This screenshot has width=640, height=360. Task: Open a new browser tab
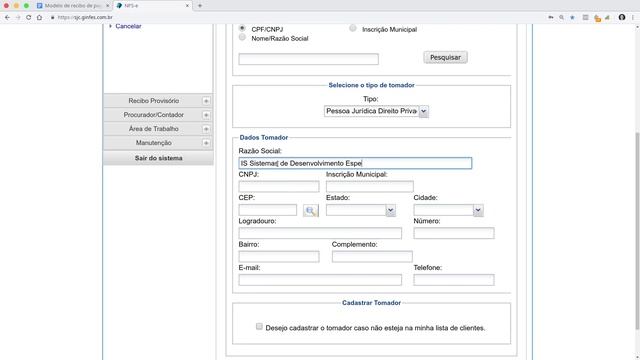pos(200,6)
